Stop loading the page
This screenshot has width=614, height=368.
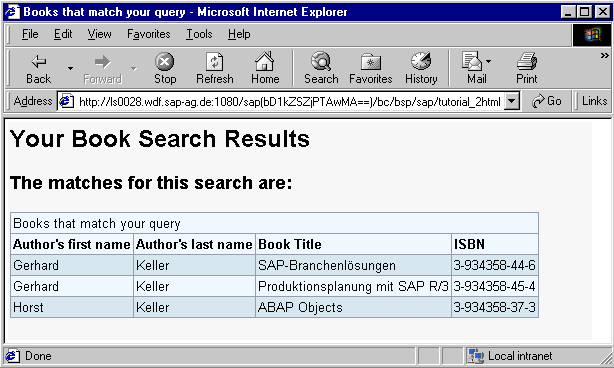[x=165, y=68]
